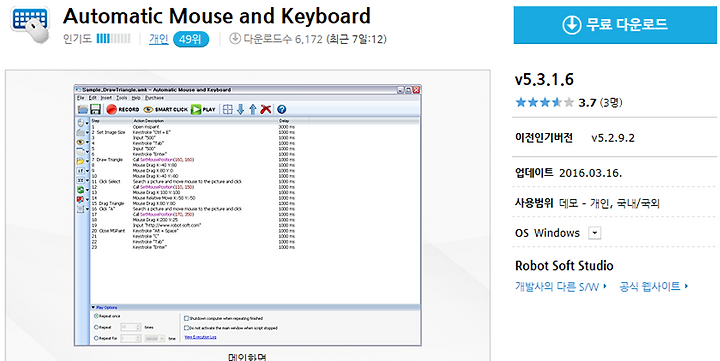Click the blue question mark help icon
Screen dimensions: 720x361
(x=281, y=109)
